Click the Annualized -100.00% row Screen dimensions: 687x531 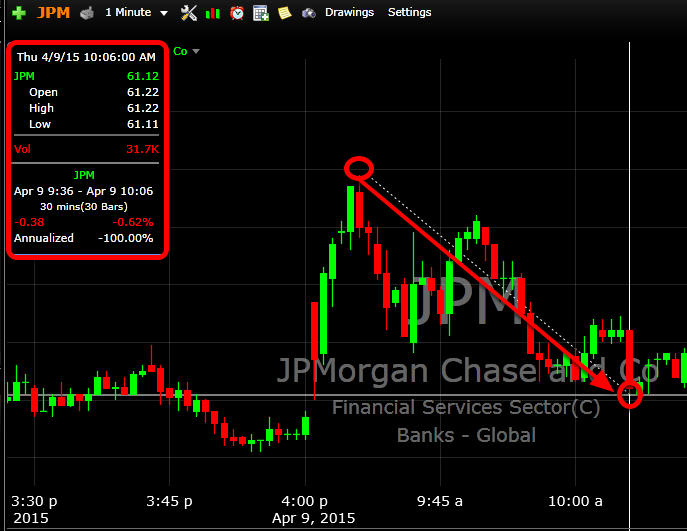84,238
